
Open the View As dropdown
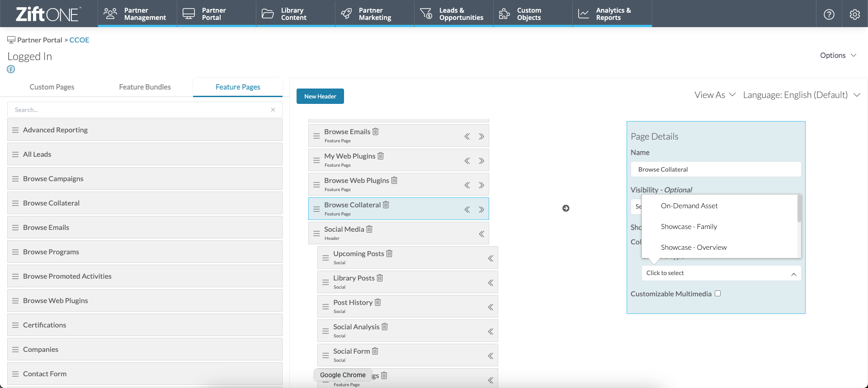click(x=715, y=95)
